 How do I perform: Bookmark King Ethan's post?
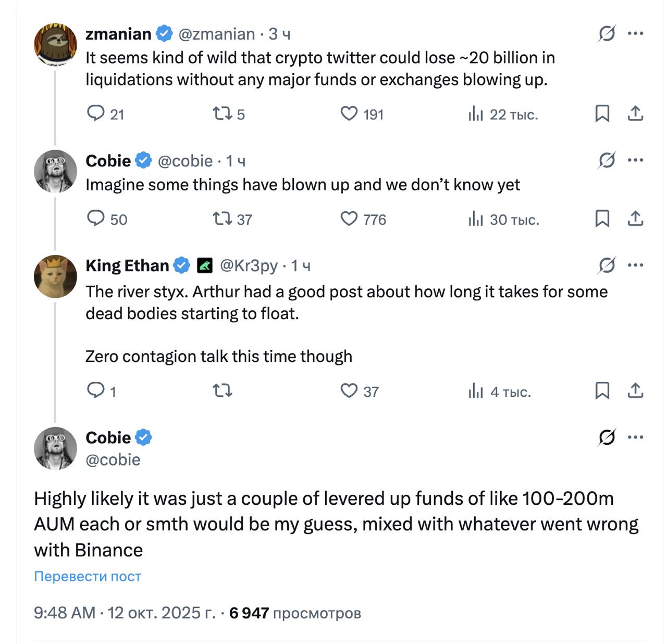tap(602, 391)
